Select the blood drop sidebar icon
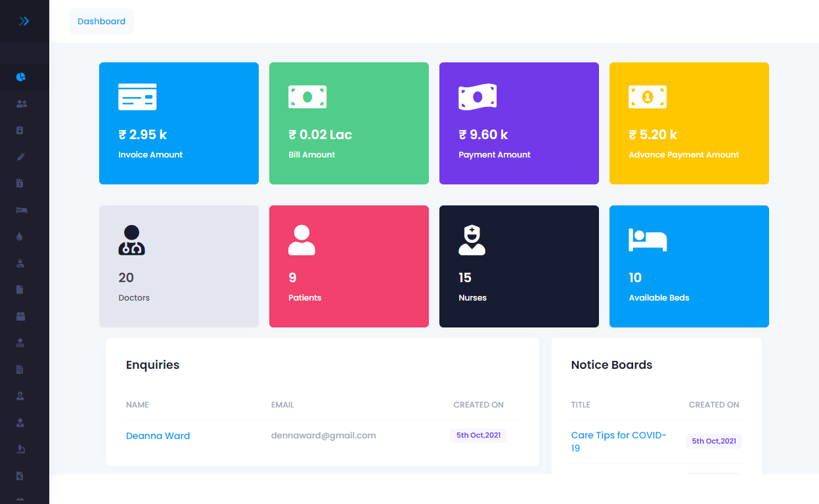This screenshot has width=819, height=504. [x=20, y=237]
